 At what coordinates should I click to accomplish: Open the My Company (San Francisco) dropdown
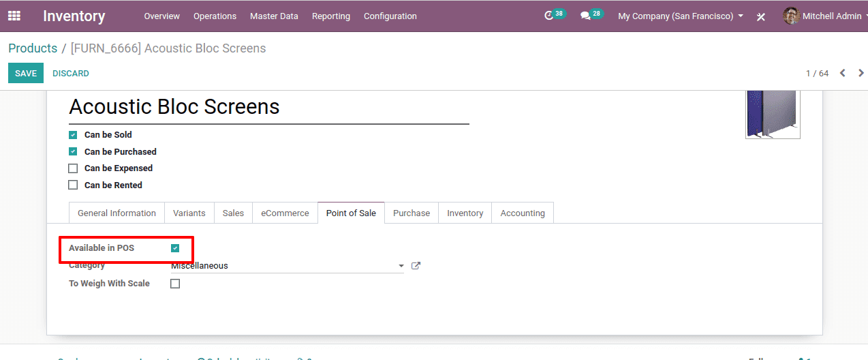click(x=680, y=16)
